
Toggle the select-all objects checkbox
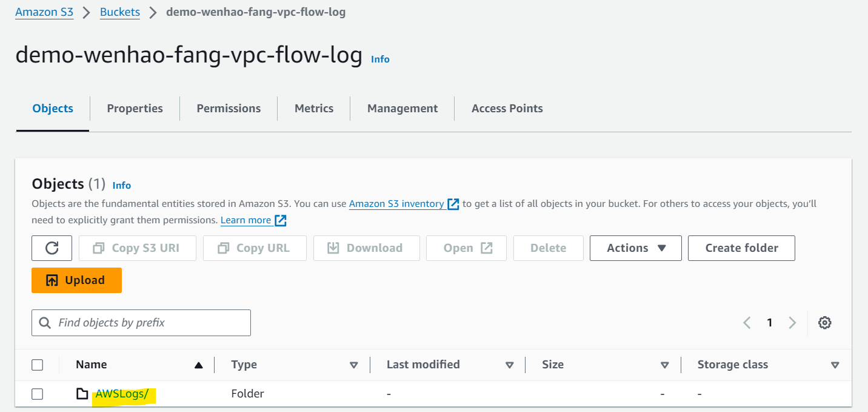coord(38,365)
